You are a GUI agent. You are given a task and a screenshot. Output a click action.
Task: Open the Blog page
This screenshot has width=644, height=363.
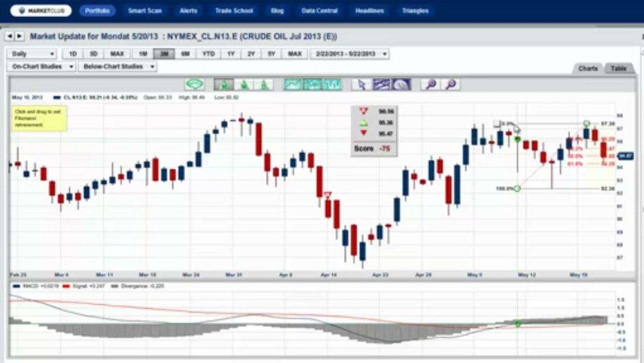pos(277,11)
